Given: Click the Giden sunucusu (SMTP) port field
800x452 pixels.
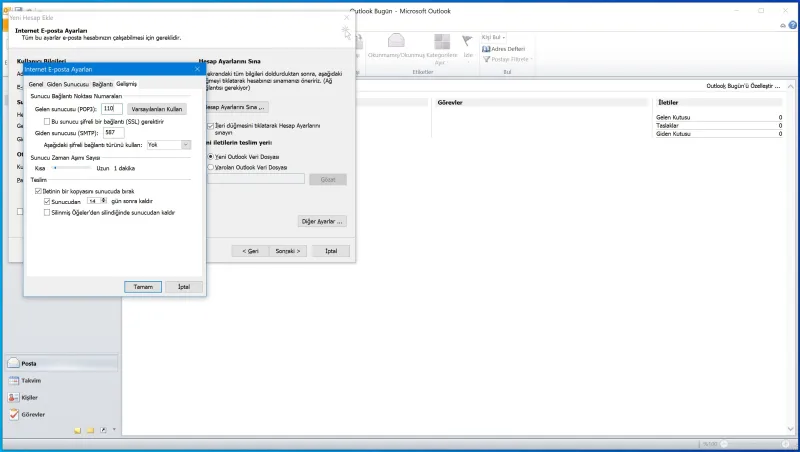Looking at the screenshot, I should coord(113,133).
